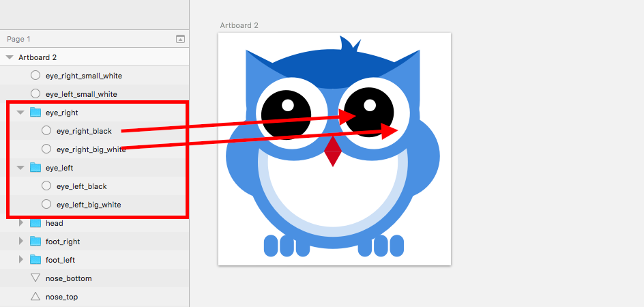Image resolution: width=644 pixels, height=307 pixels.
Task: Select the Artboard 2 row in layer list
Action: click(94, 57)
